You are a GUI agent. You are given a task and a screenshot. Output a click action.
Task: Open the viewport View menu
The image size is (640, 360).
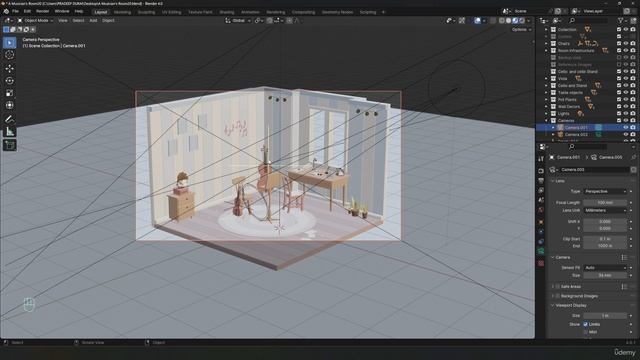point(62,20)
